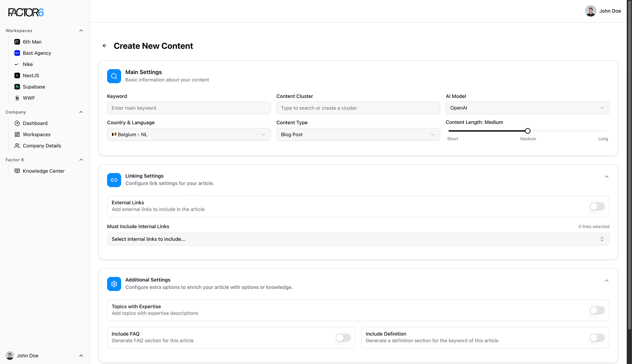Open the AI Model dropdown
The width and height of the screenshot is (632, 364).
527,108
